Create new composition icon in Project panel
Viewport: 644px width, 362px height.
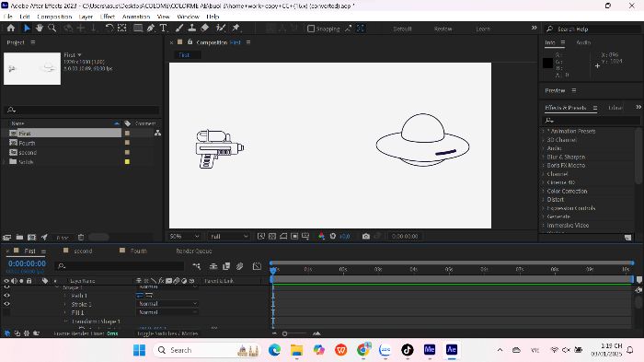tap(31, 238)
